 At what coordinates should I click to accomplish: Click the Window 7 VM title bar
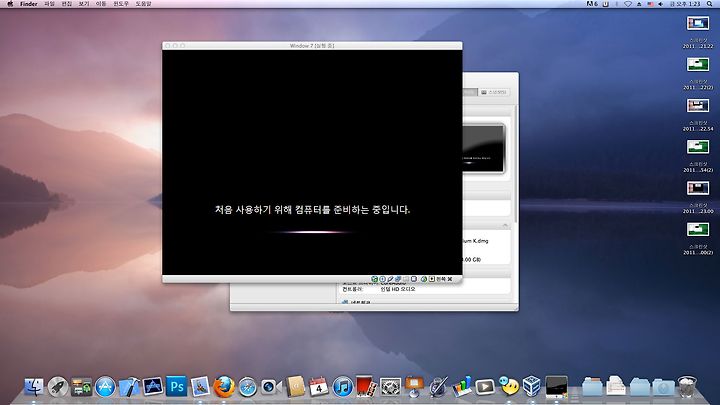coord(312,45)
